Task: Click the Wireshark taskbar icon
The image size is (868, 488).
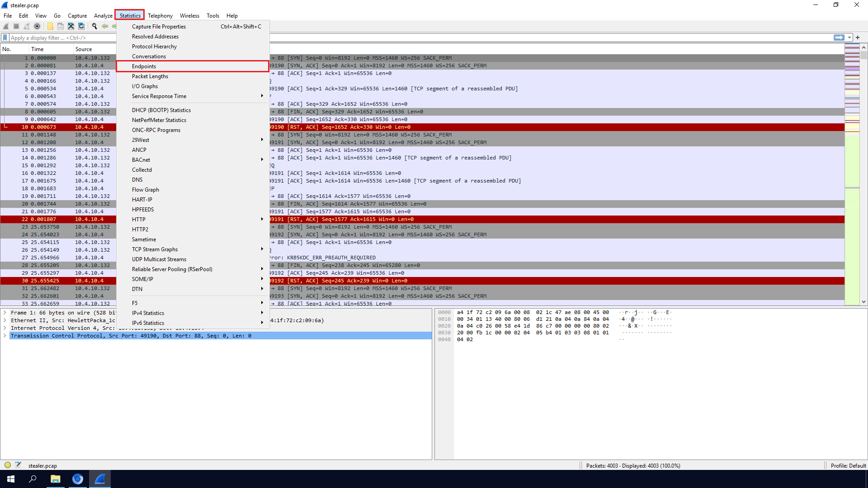Action: pos(100,479)
